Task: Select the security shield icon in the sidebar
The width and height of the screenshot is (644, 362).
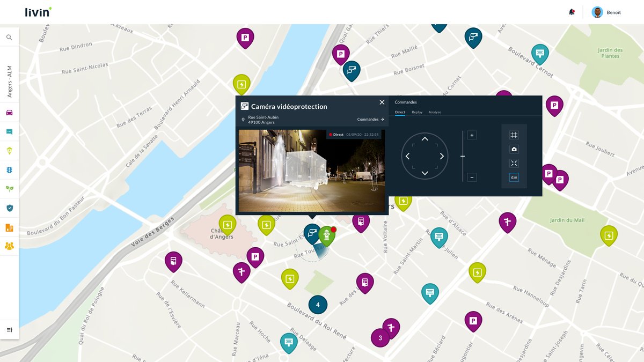Action: coord(9,207)
